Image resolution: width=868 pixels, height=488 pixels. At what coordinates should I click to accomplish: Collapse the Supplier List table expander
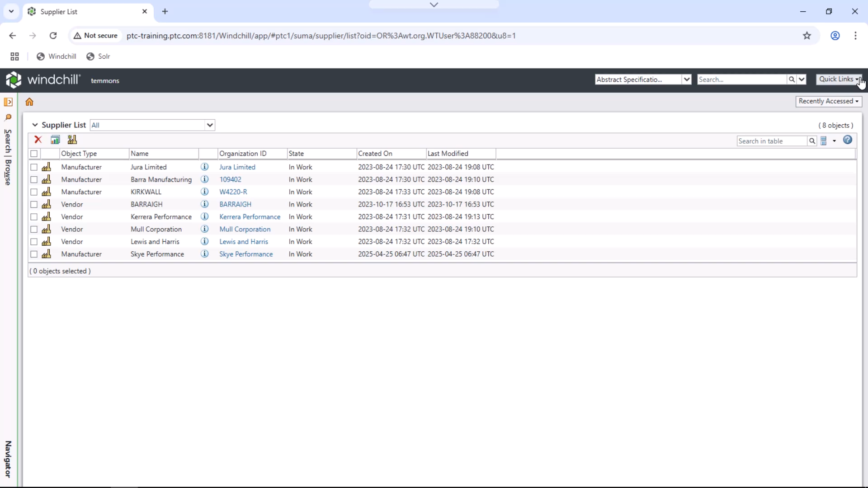point(35,125)
